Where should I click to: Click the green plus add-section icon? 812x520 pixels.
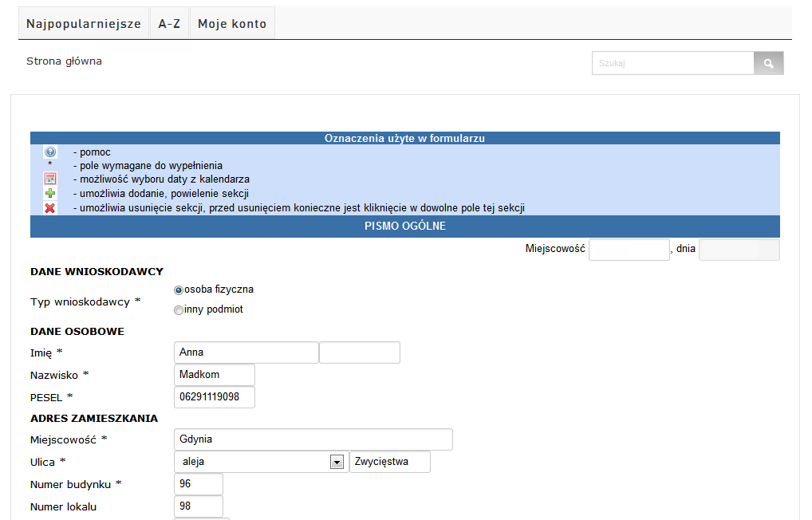pos(49,194)
